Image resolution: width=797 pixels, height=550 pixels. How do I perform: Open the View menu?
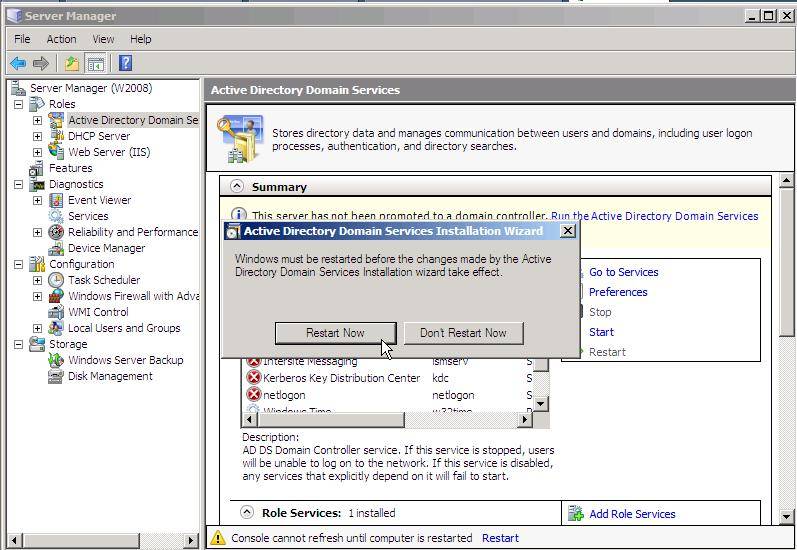[x=103, y=39]
